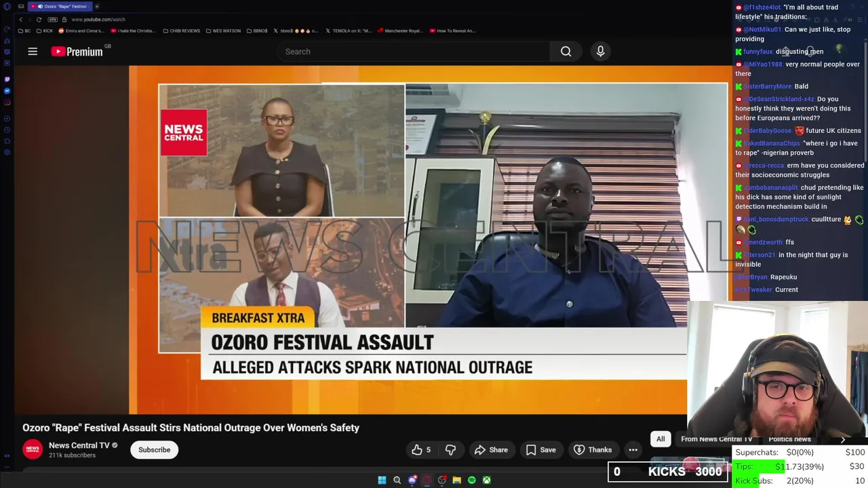Select the Politics news chip
The height and width of the screenshot is (488, 868).
tap(789, 439)
